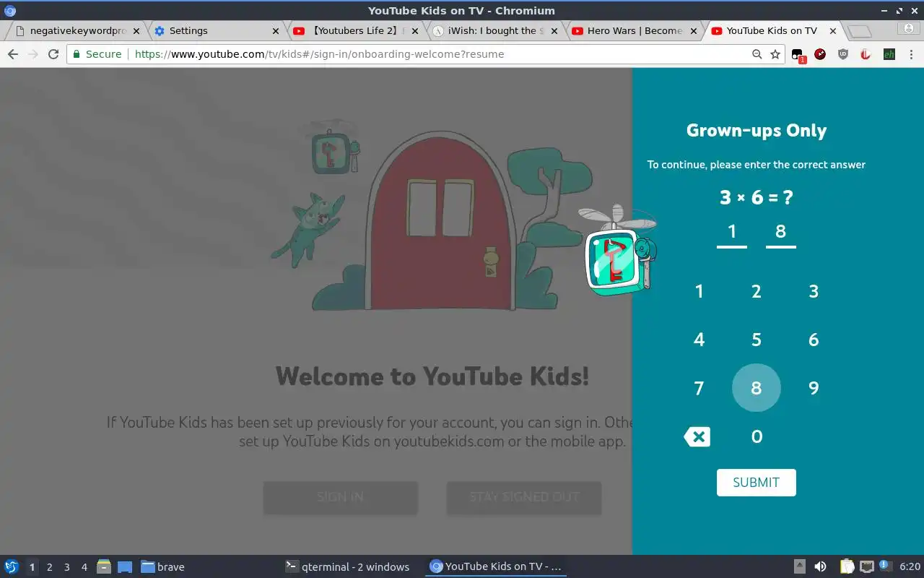The height and width of the screenshot is (578, 924).
Task: Click the backspace delete key on keypad
Action: [697, 436]
